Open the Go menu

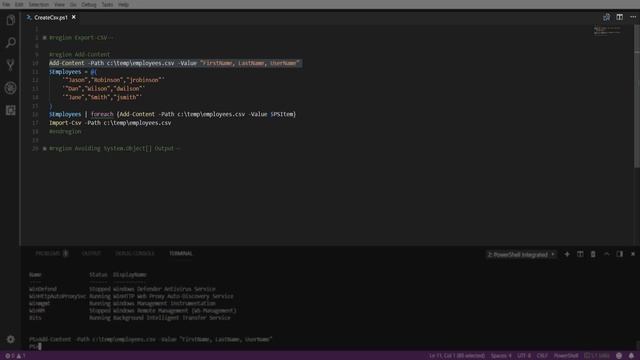(x=73, y=4)
